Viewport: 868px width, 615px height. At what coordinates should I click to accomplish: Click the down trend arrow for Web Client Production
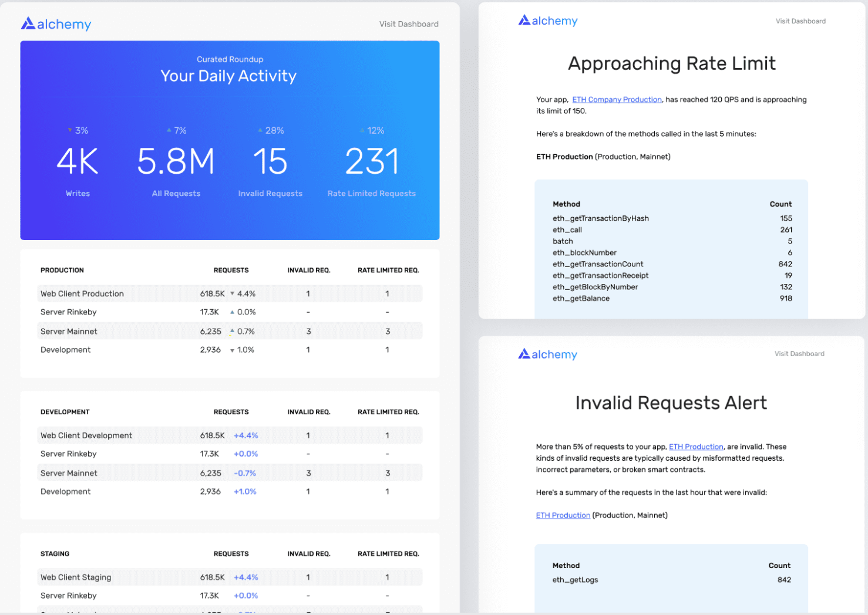(x=232, y=293)
